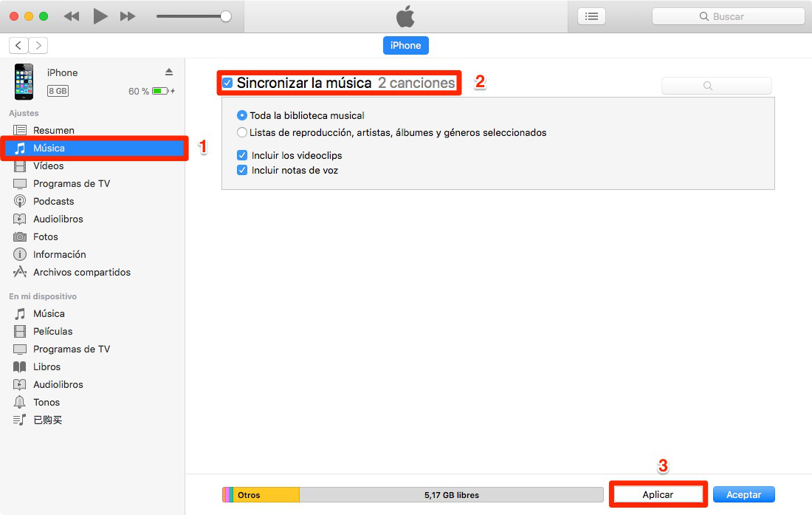Open Programas de TV under En mi dispositivo
The width and height of the screenshot is (812, 515).
coord(72,349)
